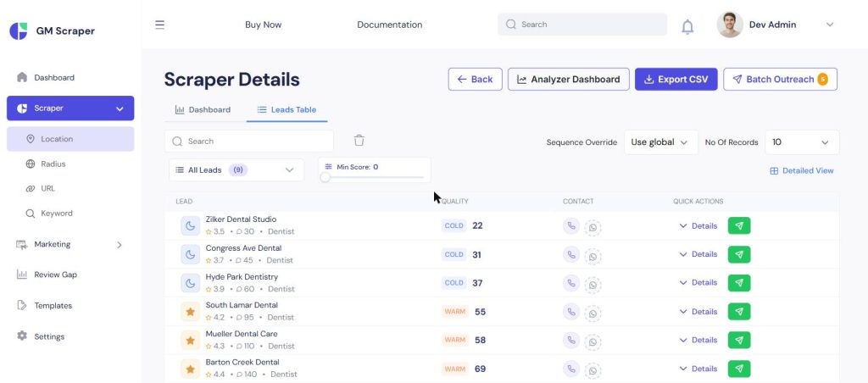
Task: Click the Export CSV button
Action: coord(676,79)
